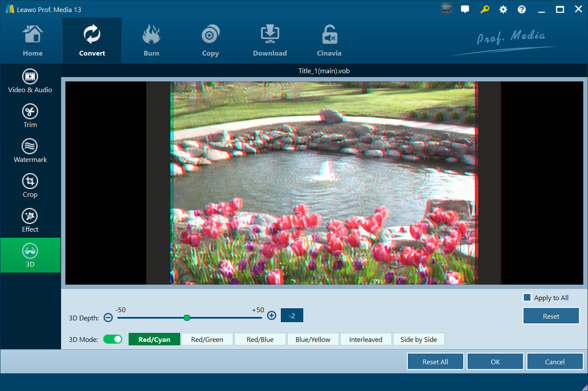Go to the Download tab
The height and width of the screenshot is (391, 588).
coord(270,41)
